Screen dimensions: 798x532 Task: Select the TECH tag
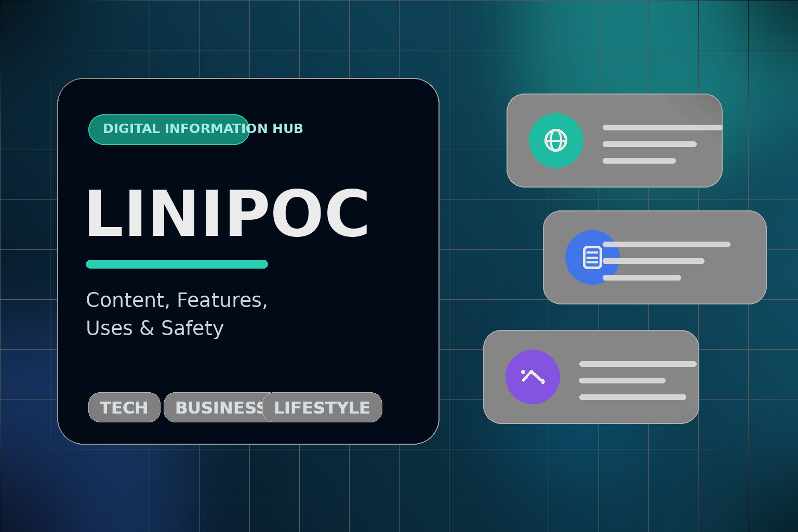pos(124,407)
